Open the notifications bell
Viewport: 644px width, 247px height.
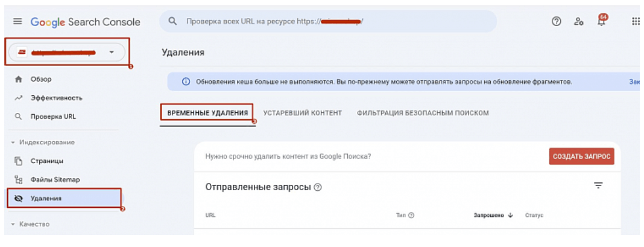pyautogui.click(x=602, y=21)
